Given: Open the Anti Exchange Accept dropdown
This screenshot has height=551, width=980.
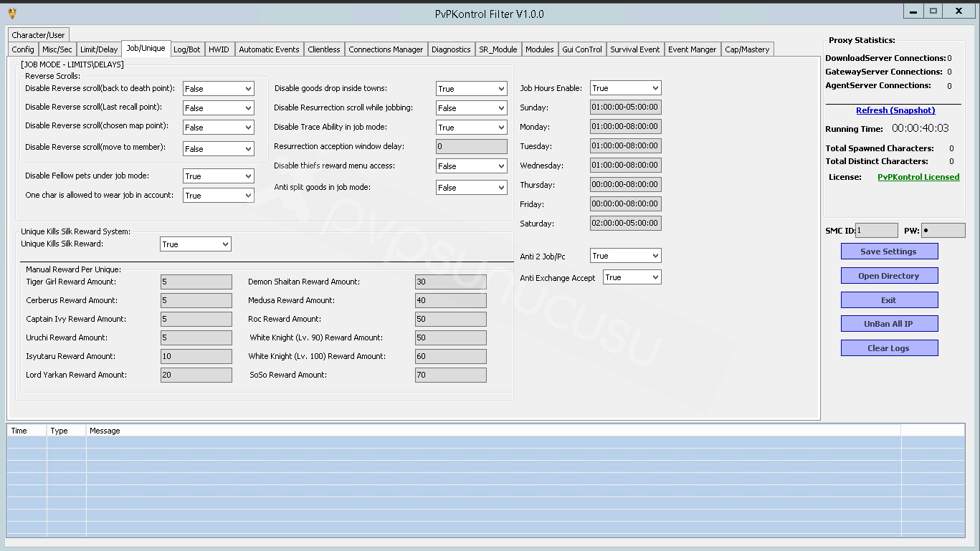Looking at the screenshot, I should click(632, 277).
